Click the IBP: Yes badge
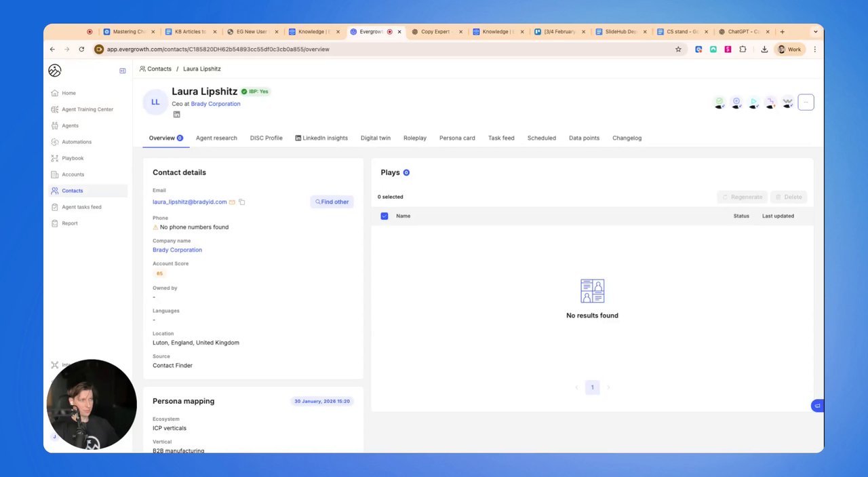This screenshot has height=477, width=868. point(256,92)
